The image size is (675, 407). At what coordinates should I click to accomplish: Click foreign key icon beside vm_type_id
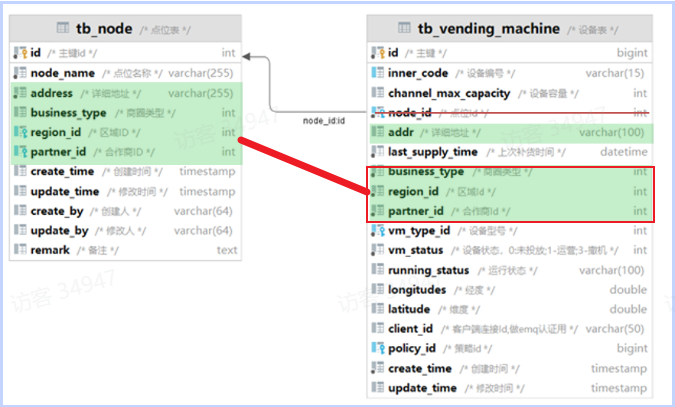[x=378, y=230]
